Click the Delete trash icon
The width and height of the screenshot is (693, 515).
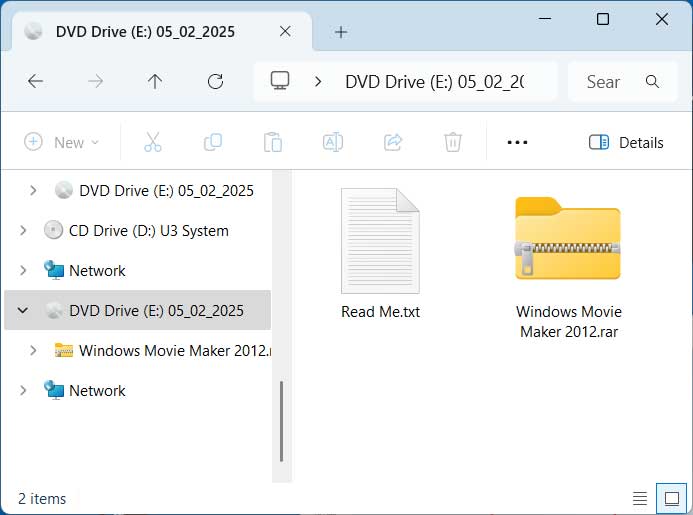pos(453,142)
